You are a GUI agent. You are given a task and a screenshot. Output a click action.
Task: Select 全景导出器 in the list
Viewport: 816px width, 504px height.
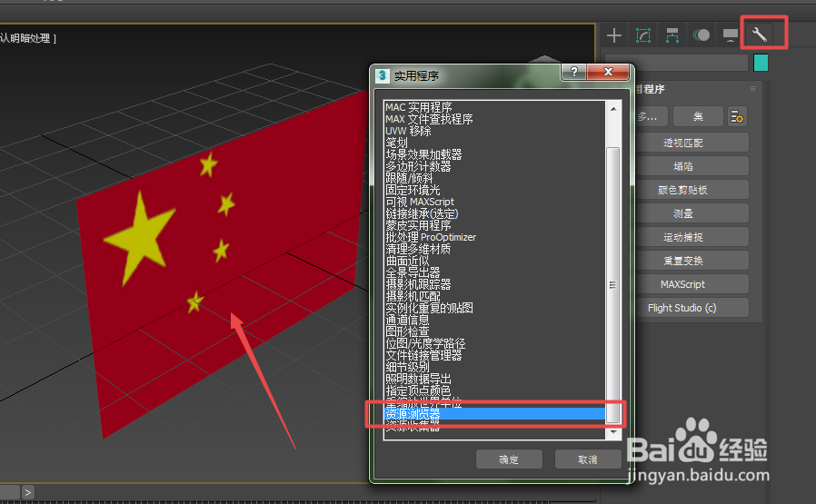coord(413,272)
